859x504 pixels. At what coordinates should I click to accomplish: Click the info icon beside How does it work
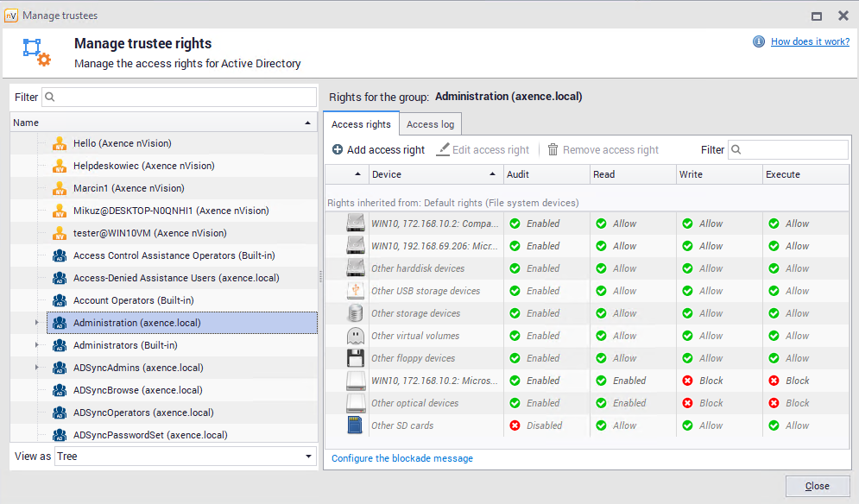[x=759, y=41]
